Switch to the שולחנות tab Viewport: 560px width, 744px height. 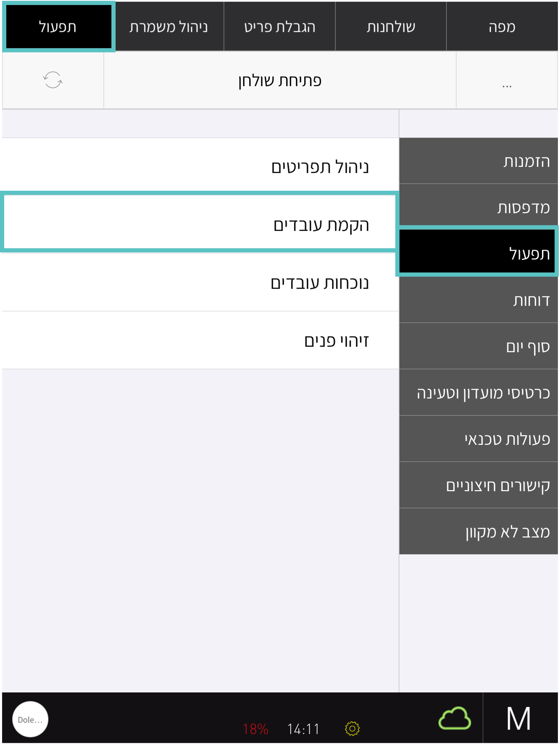tap(391, 26)
